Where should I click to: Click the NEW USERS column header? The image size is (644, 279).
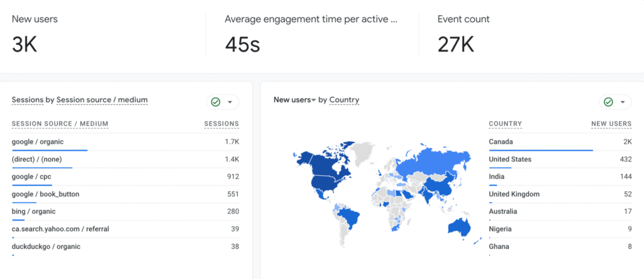[x=611, y=124]
